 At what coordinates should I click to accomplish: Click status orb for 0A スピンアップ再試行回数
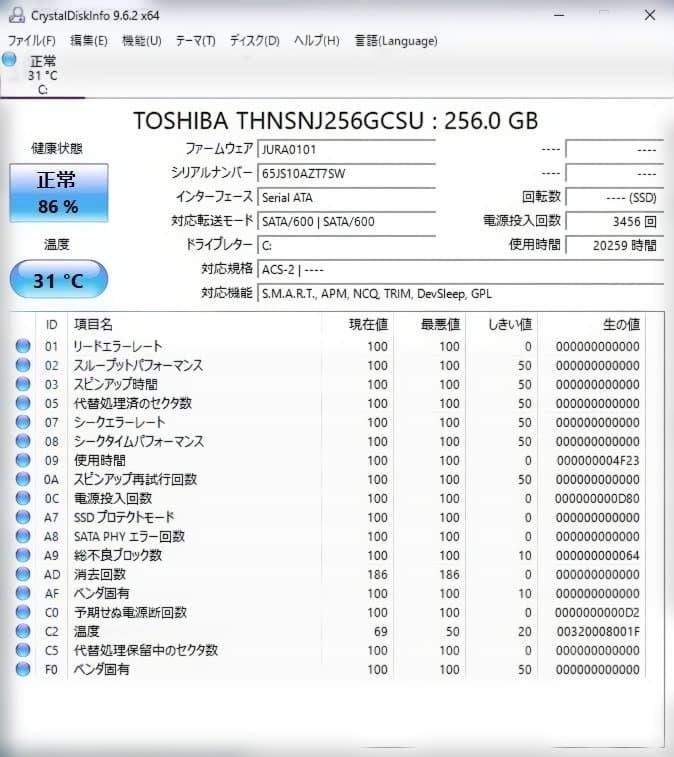tap(23, 479)
